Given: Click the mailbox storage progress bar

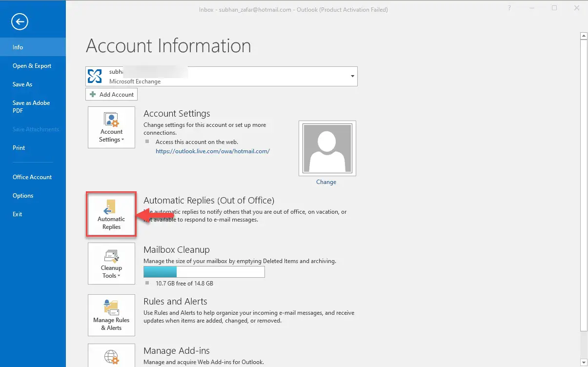Looking at the screenshot, I should tap(204, 272).
